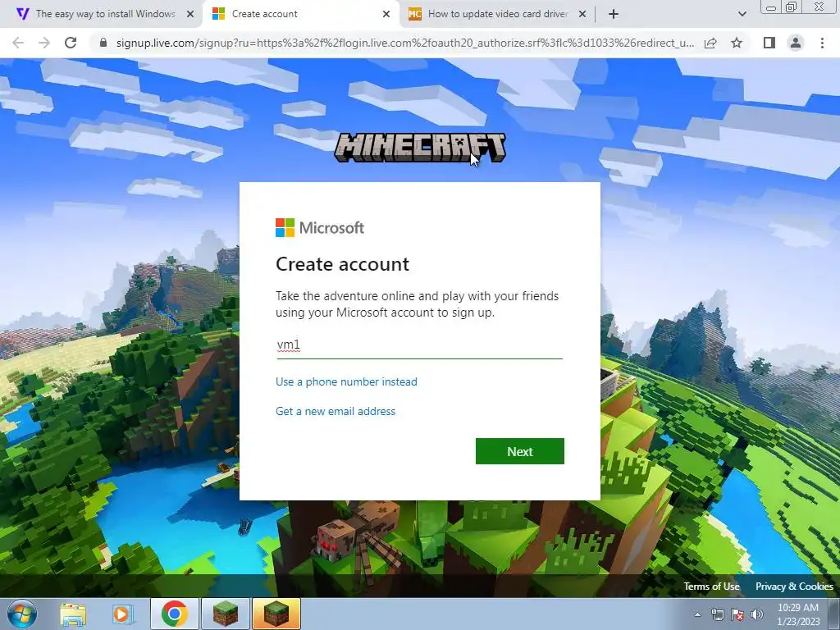Click the share page icon in address bar

pos(710,43)
